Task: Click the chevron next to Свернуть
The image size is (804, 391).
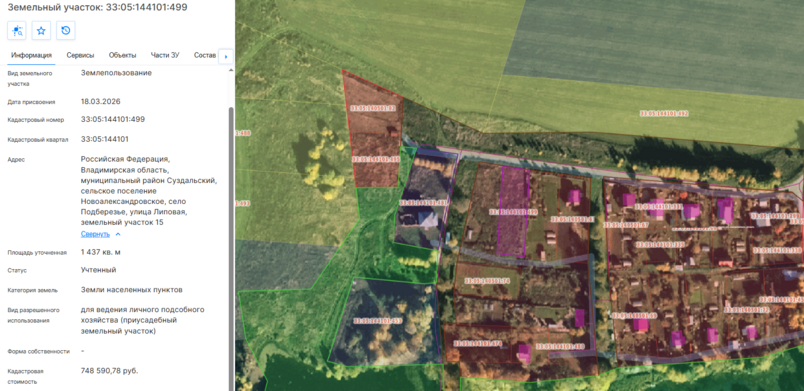Action: point(118,234)
